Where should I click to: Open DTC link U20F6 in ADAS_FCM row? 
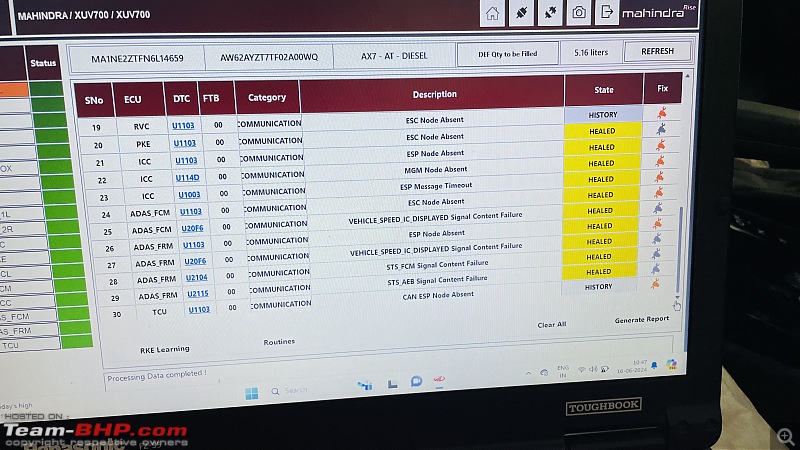pyautogui.click(x=192, y=229)
